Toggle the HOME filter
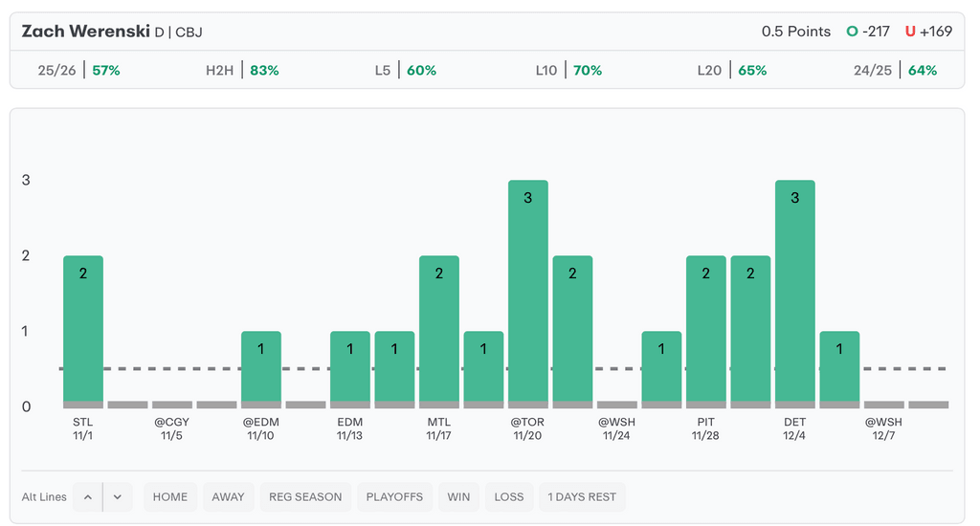980x526 pixels. (170, 497)
